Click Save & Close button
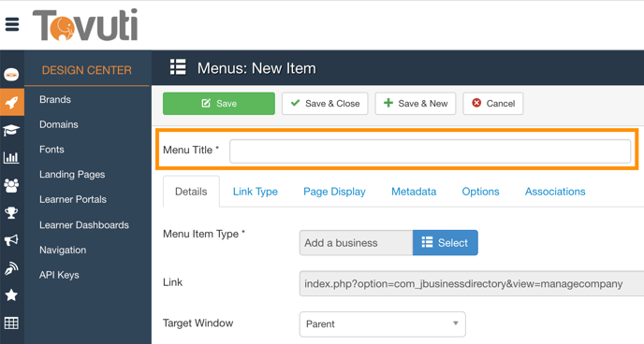 point(325,104)
